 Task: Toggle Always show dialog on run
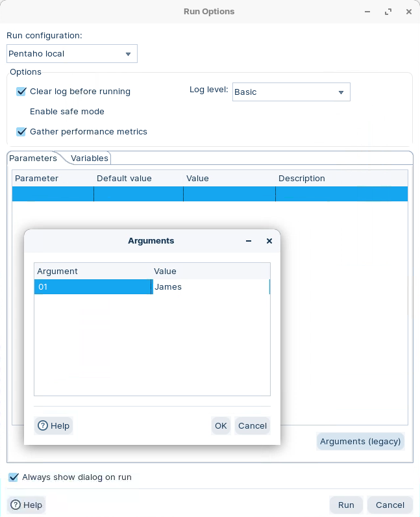[x=14, y=477]
